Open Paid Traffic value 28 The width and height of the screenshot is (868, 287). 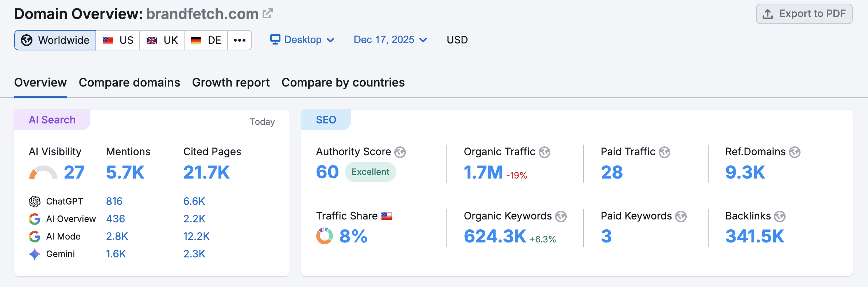[612, 172]
